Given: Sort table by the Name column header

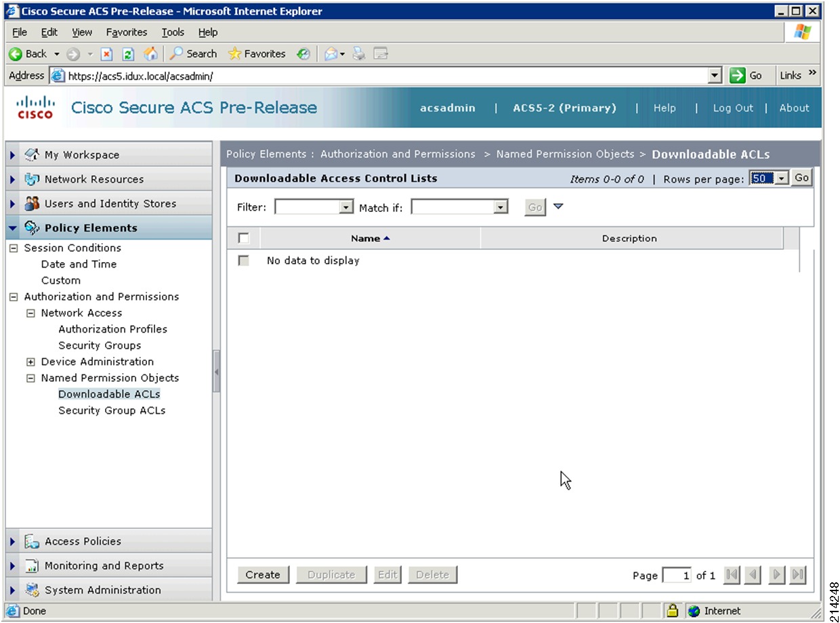Looking at the screenshot, I should pos(370,238).
